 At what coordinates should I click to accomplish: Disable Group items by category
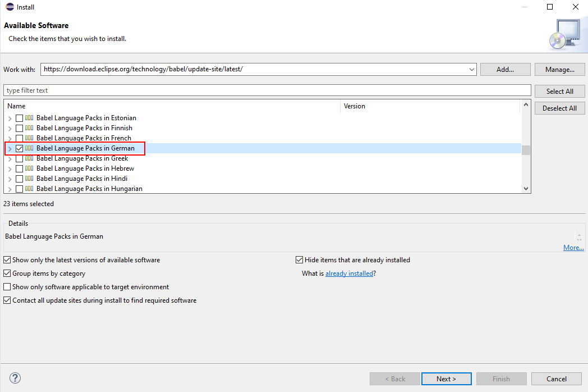6,273
